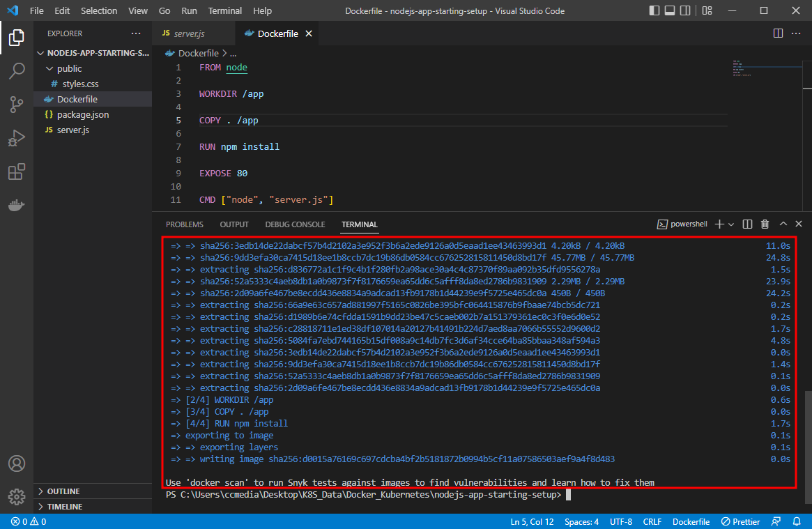Change encoding via UTF-8 status item
Viewport: 812px width, 529px height.
pyautogui.click(x=621, y=521)
